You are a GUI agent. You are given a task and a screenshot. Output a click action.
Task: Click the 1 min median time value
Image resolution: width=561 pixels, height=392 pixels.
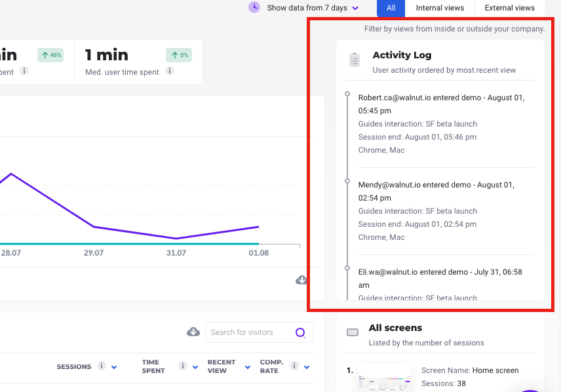coord(106,55)
